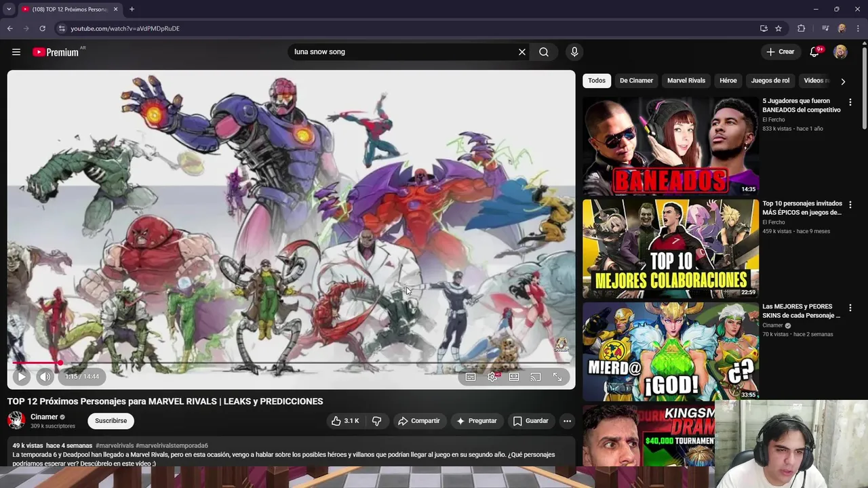Select the Héroe filter chip
868x488 pixels.
click(x=728, y=81)
